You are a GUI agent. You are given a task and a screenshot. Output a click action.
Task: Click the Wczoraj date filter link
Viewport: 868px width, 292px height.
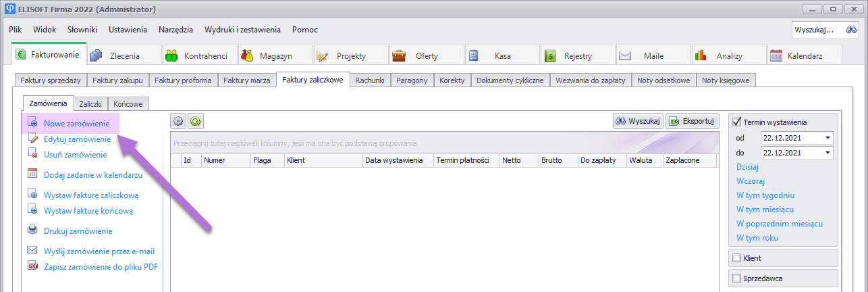point(750,181)
